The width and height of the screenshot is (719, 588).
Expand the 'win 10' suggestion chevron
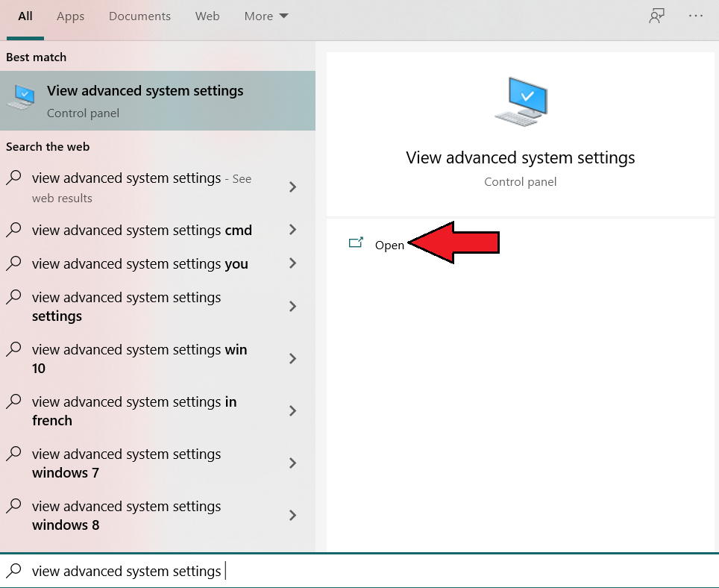pyautogui.click(x=293, y=359)
